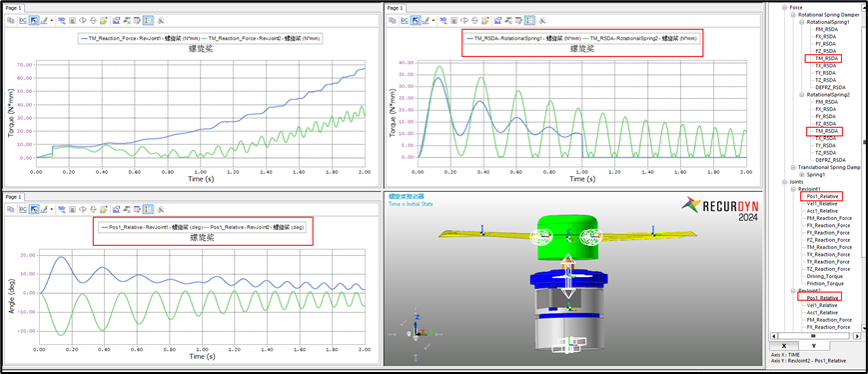Click the crossed tools icon in the bottom-left plot toolbar
This screenshot has height=374, width=868.
(160, 209)
